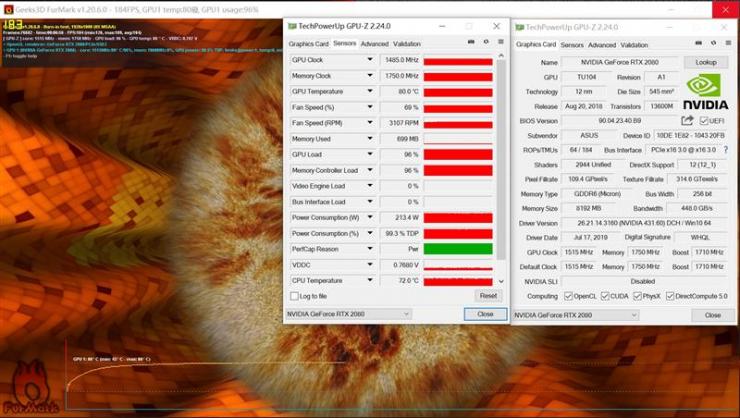Click the Bus Interface question mark icon

(x=725, y=150)
